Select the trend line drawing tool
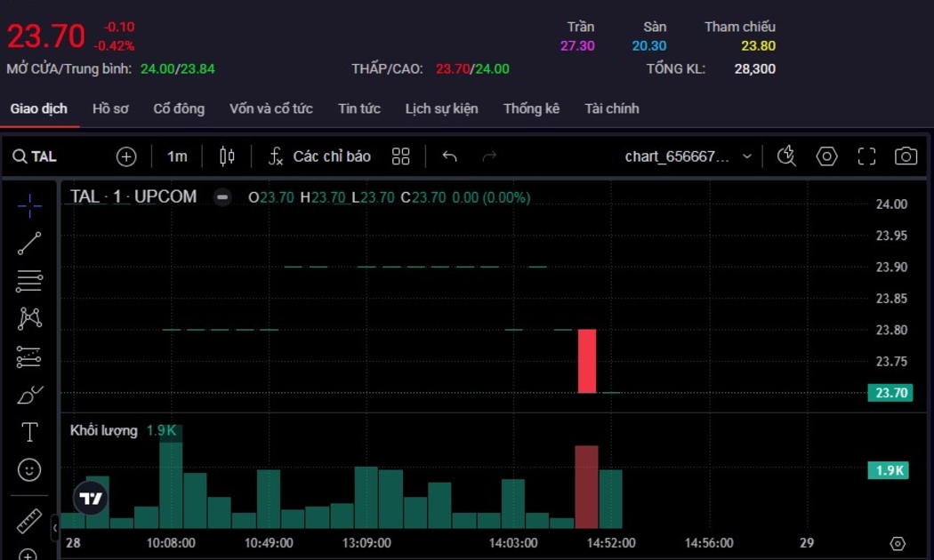This screenshot has height=560, width=934. point(29,243)
